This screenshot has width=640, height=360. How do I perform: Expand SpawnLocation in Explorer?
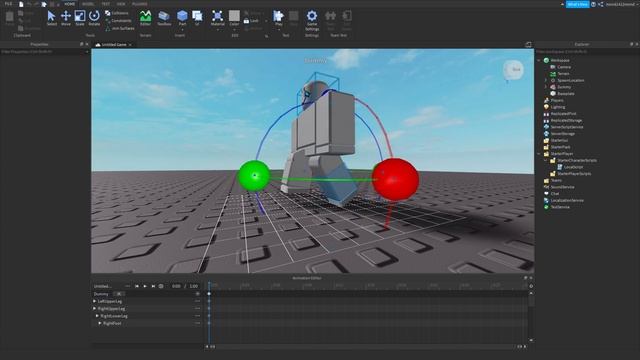pyautogui.click(x=546, y=80)
